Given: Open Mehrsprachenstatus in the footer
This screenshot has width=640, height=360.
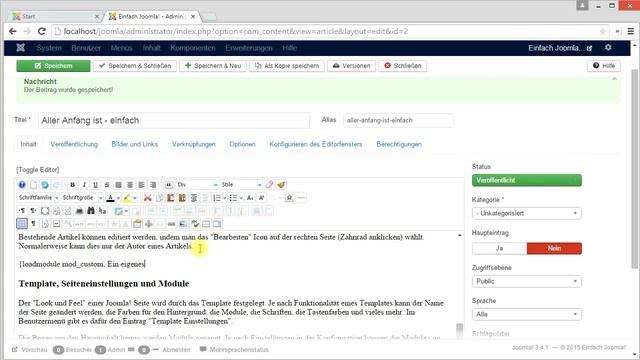Looking at the screenshot, I should click(234, 350).
